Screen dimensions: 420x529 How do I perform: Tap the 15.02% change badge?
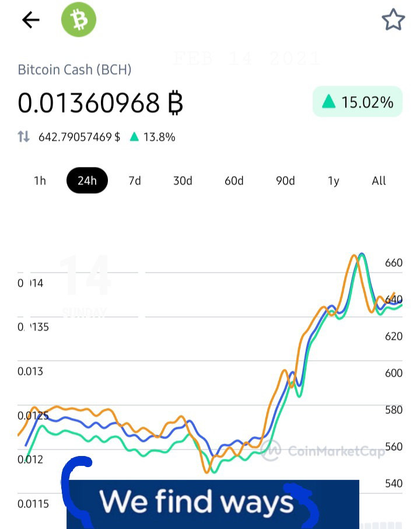coord(358,102)
